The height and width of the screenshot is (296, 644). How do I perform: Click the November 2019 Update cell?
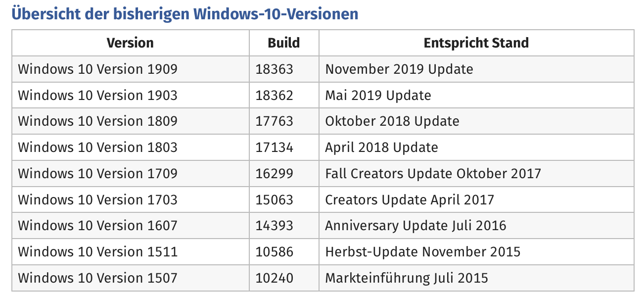(476, 69)
